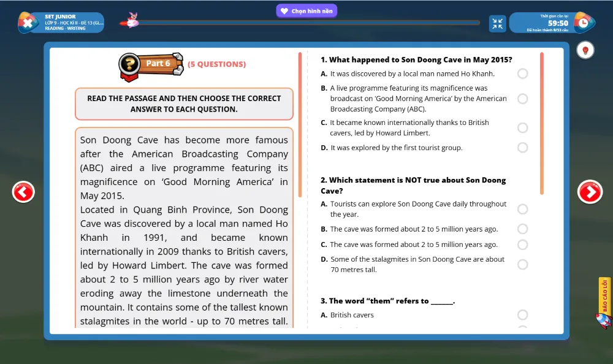Viewport: 613px width, 364px height.
Task: Close the SET JUNIOR test with the X icon
Action: click(x=28, y=23)
